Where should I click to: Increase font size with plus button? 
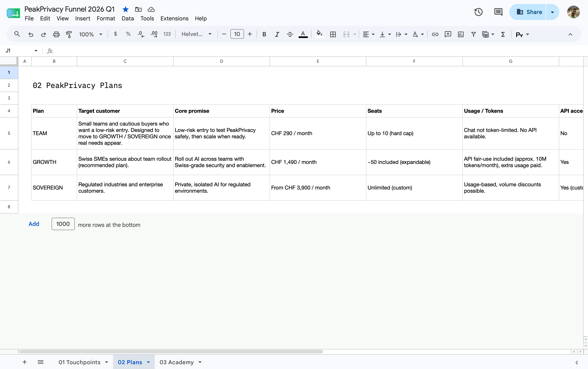(x=250, y=34)
